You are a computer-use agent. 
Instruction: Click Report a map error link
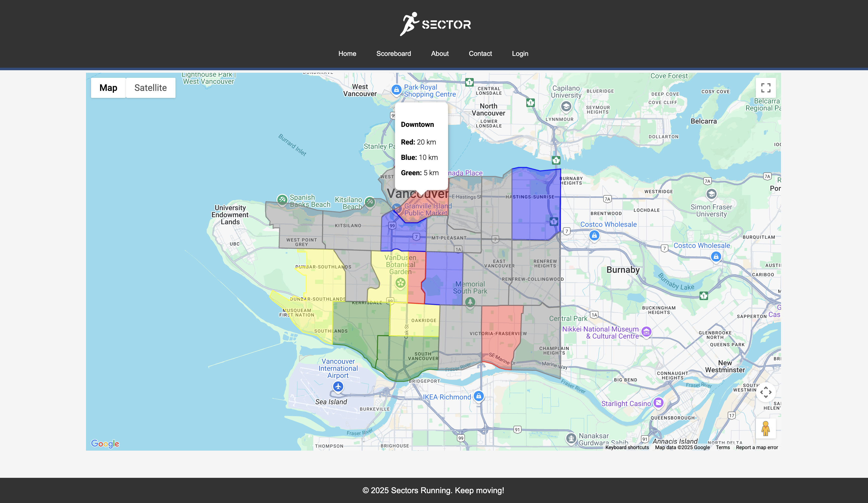[x=757, y=447]
